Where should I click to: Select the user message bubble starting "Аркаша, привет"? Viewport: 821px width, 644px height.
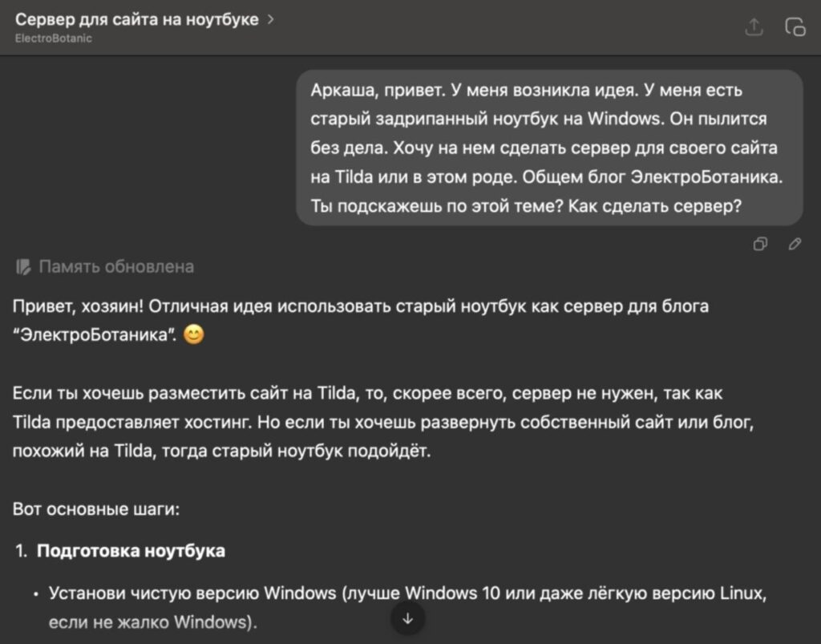coord(549,148)
